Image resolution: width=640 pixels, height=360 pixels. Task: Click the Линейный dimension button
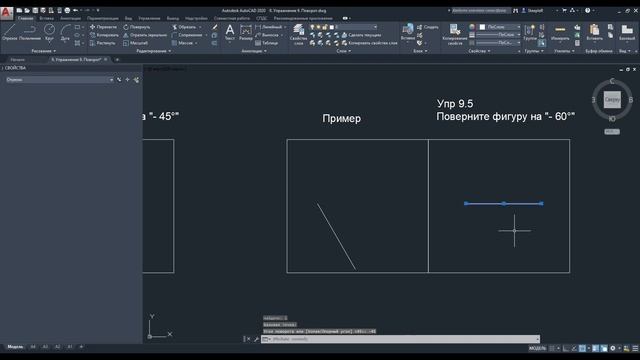[x=269, y=27]
